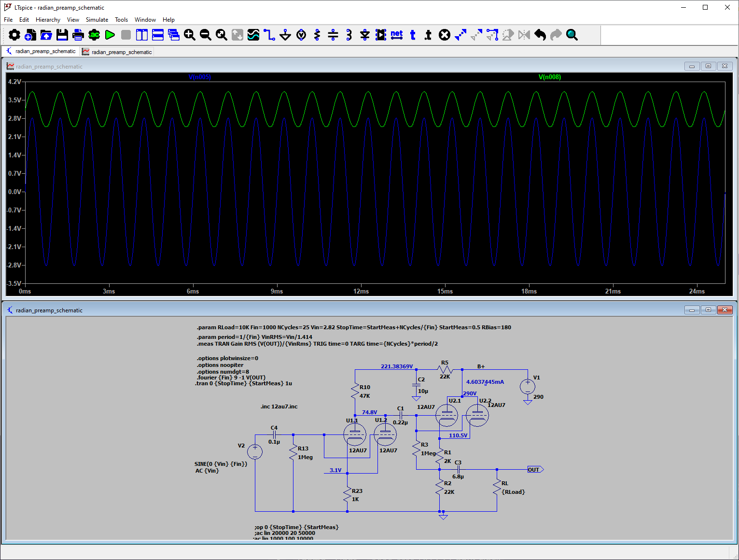The height and width of the screenshot is (560, 739).
Task: Open the Hierarchy menu
Action: (48, 20)
